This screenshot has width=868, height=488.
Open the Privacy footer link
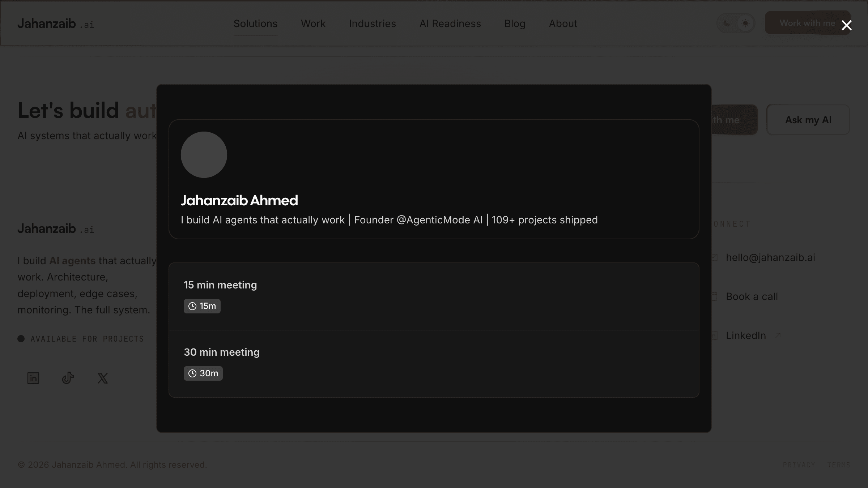(799, 465)
